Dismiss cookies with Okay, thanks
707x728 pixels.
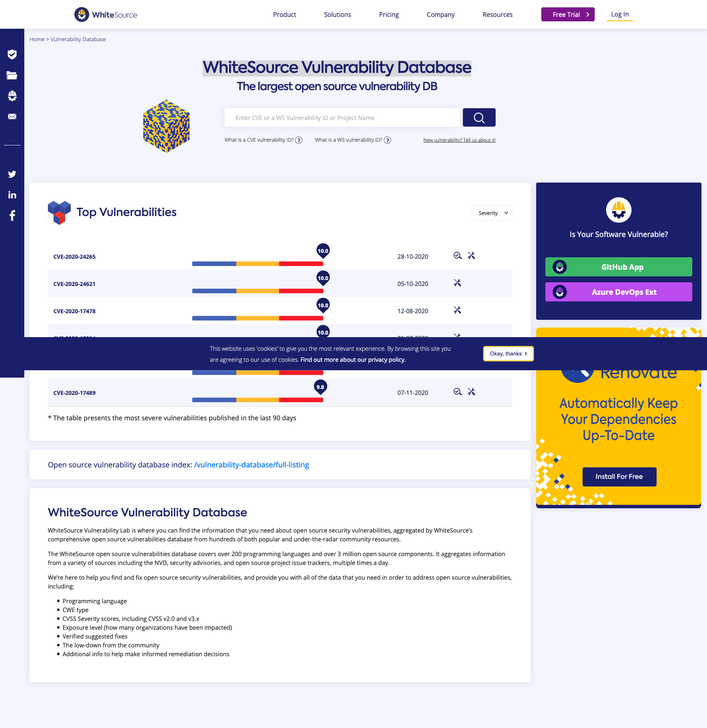508,354
